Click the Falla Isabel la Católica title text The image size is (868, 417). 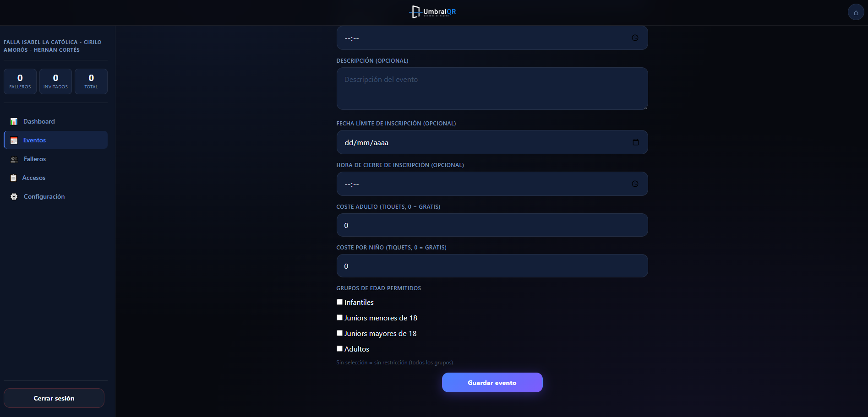(x=53, y=46)
